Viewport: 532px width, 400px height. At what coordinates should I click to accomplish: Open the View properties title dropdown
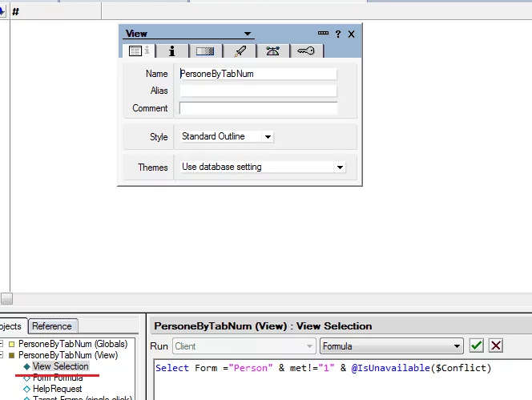tap(248, 34)
